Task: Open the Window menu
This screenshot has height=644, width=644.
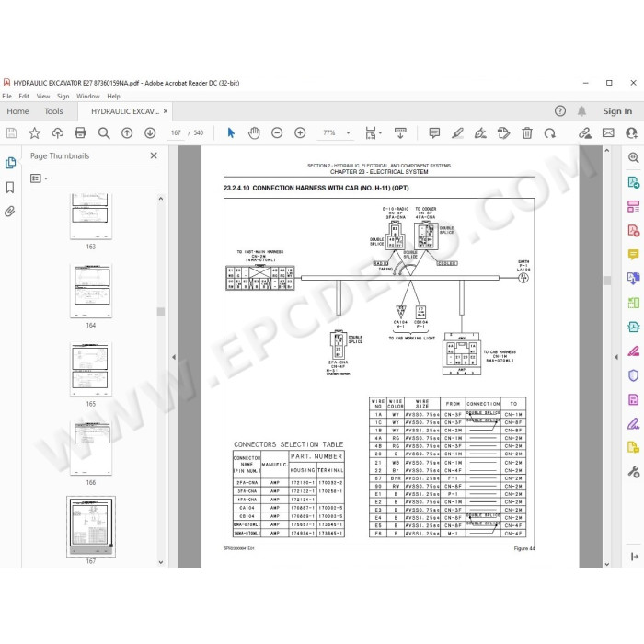Action: click(x=88, y=96)
